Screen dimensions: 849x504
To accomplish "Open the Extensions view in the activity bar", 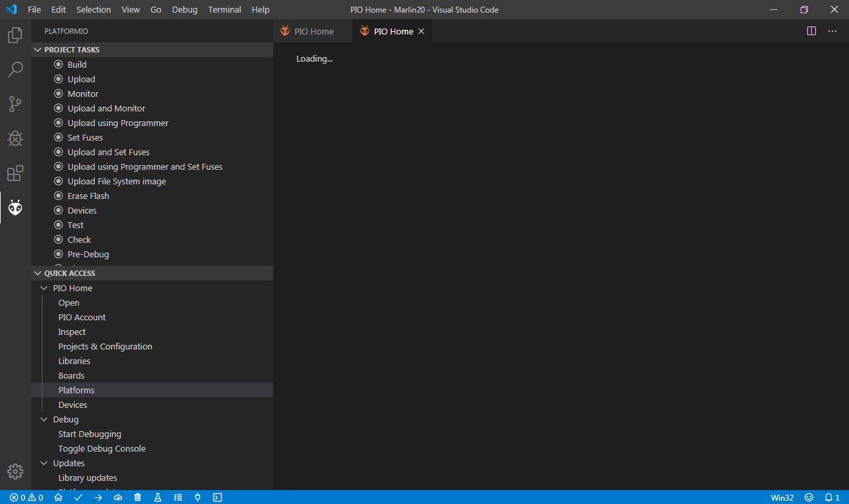I will coord(15,174).
